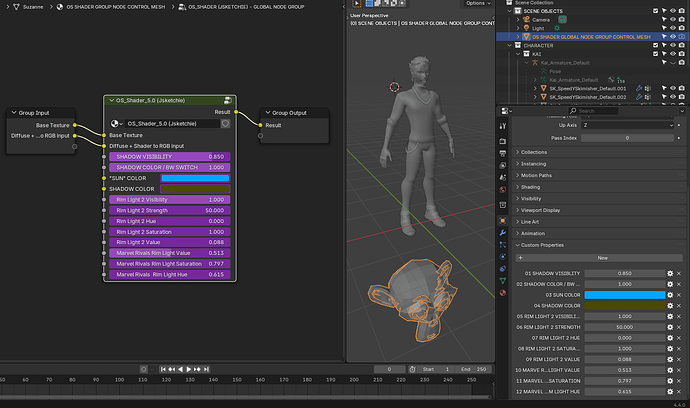Open the Output properties tab
The image size is (690, 408).
[503, 153]
